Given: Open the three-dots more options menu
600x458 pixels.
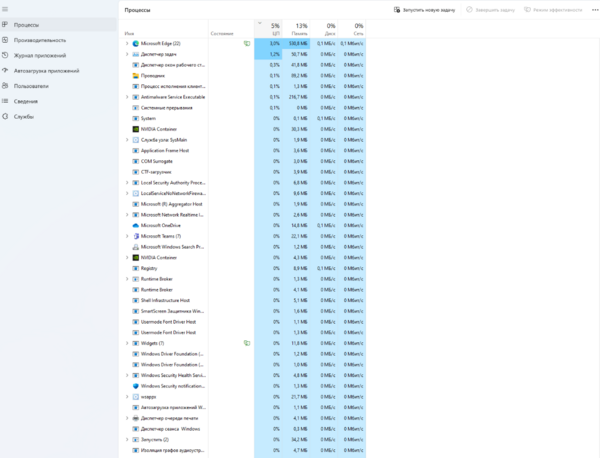Looking at the screenshot, I should coord(595,10).
